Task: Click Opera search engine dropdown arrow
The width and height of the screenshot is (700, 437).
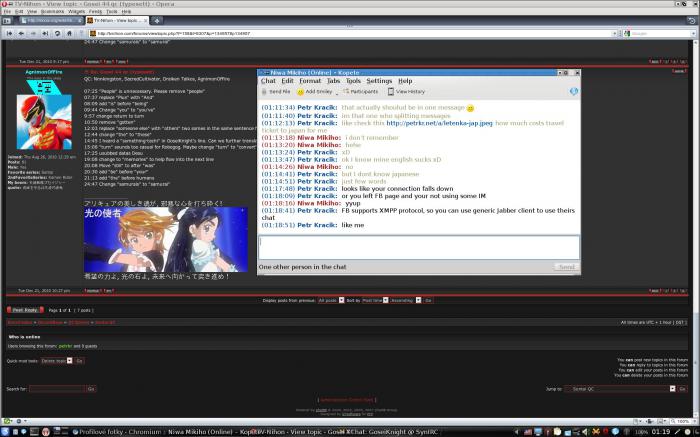Action: (x=693, y=33)
